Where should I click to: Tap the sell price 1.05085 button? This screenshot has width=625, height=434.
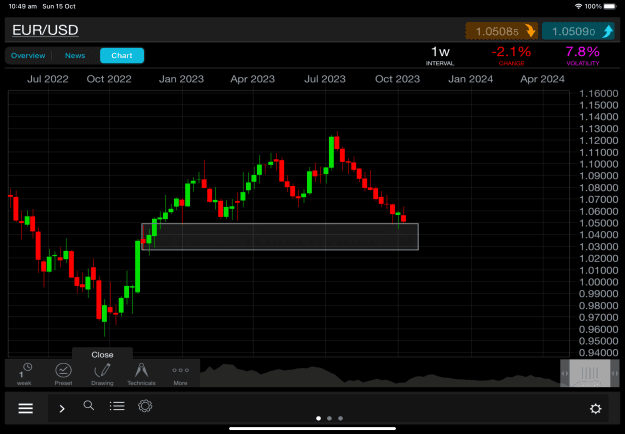pyautogui.click(x=501, y=31)
